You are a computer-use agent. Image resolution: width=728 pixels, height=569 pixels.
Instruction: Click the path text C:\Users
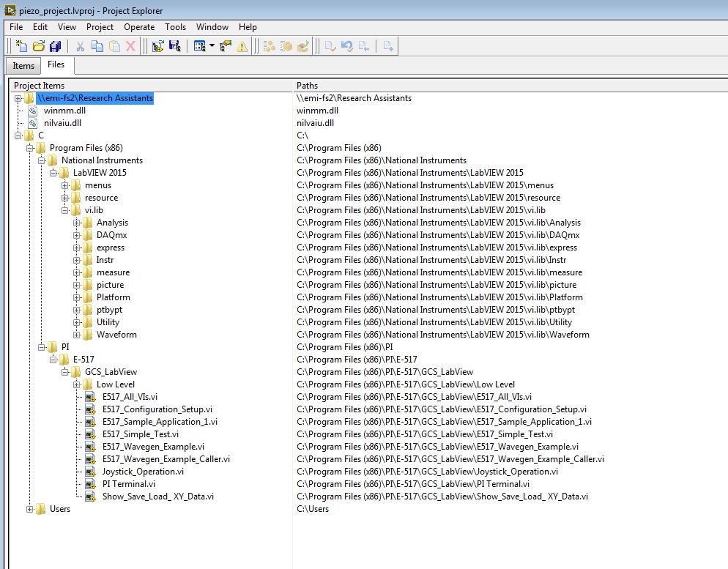click(313, 509)
